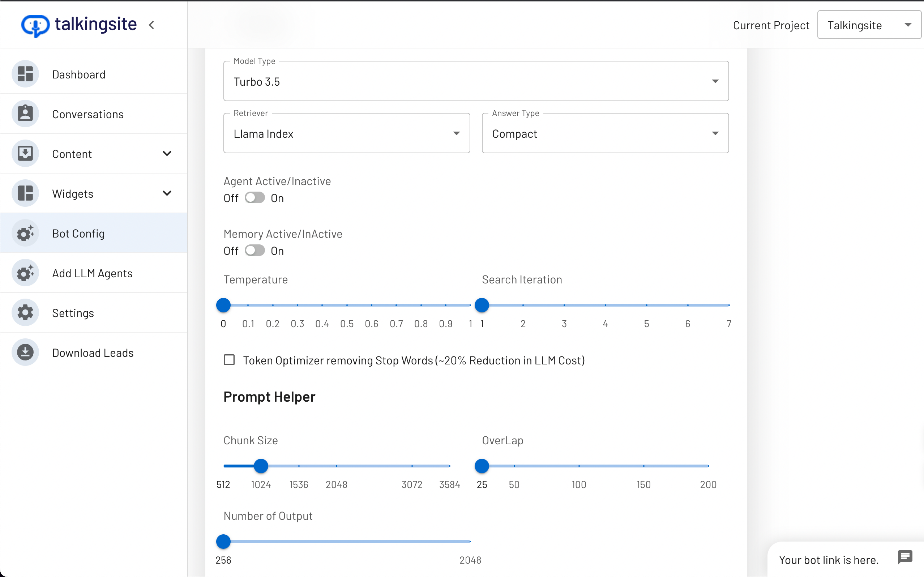Click the Widgets layout icon
Viewport: 924px width, 577px height.
[25, 193]
